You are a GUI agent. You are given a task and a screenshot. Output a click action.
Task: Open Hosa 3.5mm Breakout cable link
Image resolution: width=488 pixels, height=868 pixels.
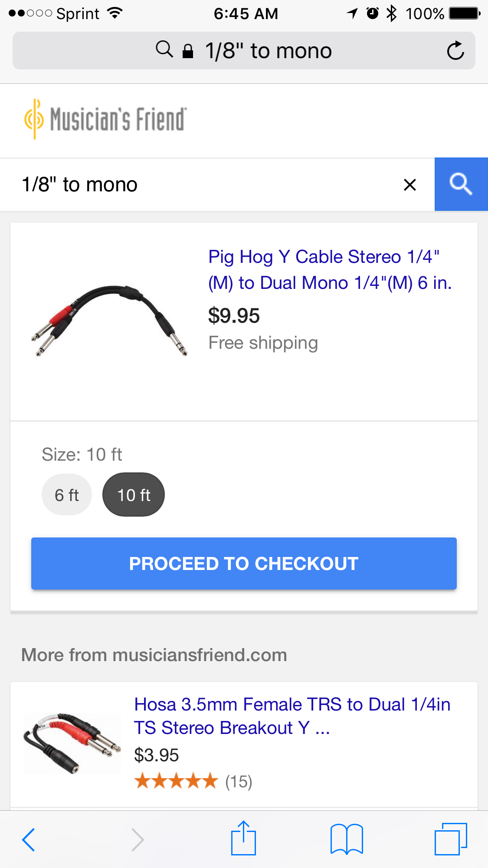291,716
